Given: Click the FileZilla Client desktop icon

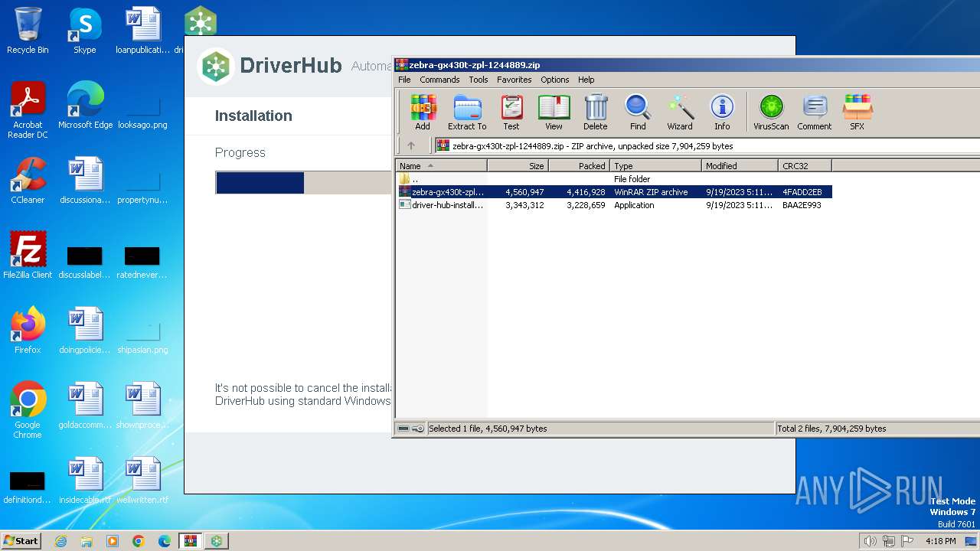Looking at the screenshot, I should click(28, 256).
